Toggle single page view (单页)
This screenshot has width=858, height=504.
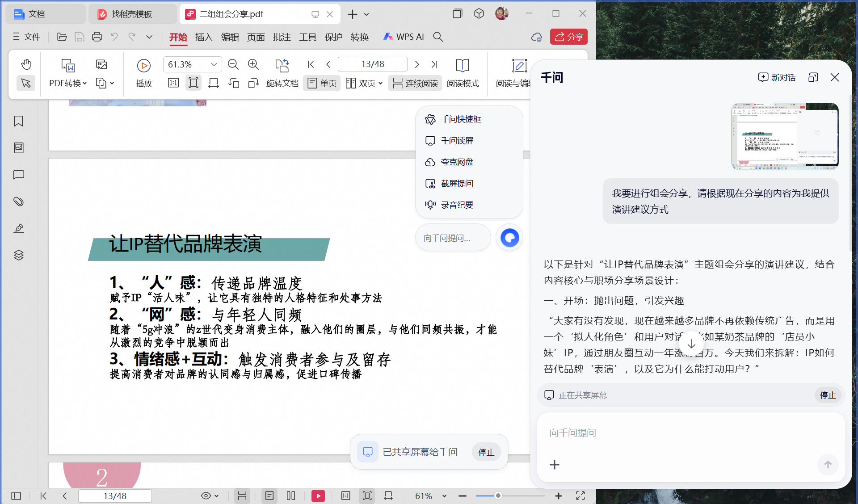(x=322, y=84)
